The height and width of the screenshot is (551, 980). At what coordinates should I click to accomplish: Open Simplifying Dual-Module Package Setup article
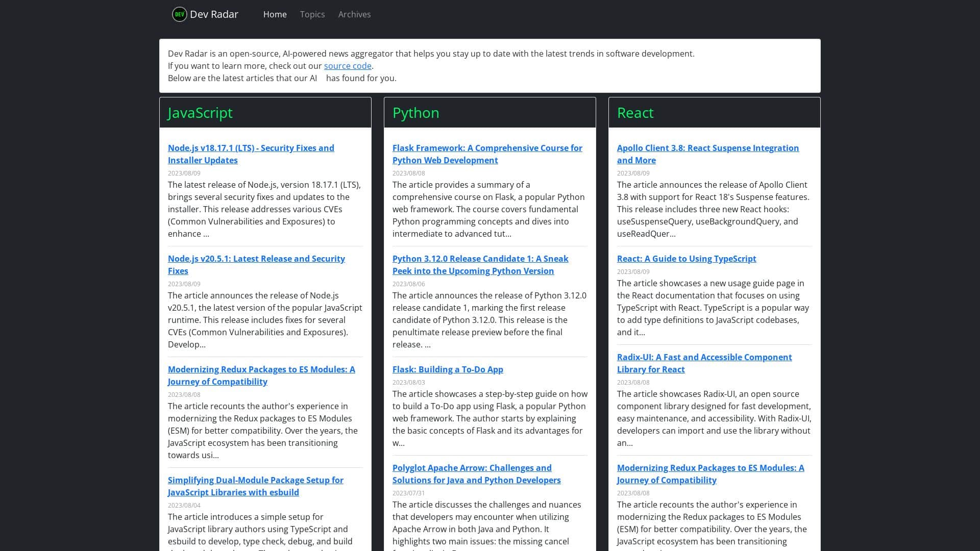click(255, 486)
